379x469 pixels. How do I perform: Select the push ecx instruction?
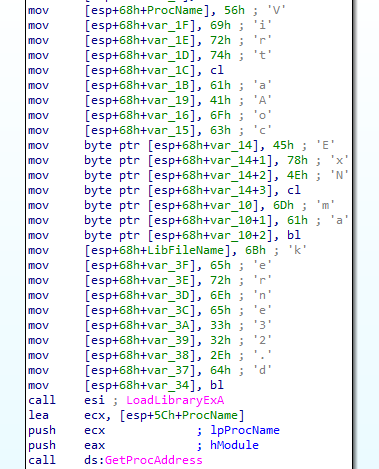[x=66, y=430]
